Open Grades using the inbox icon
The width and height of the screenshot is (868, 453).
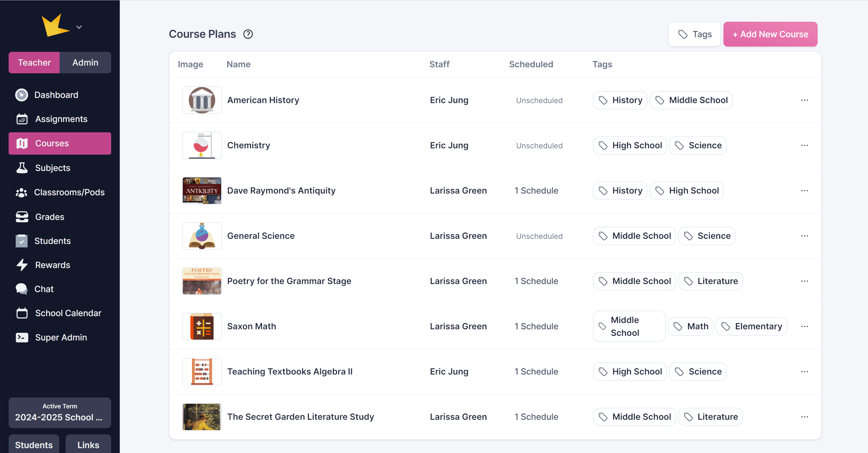(22, 217)
